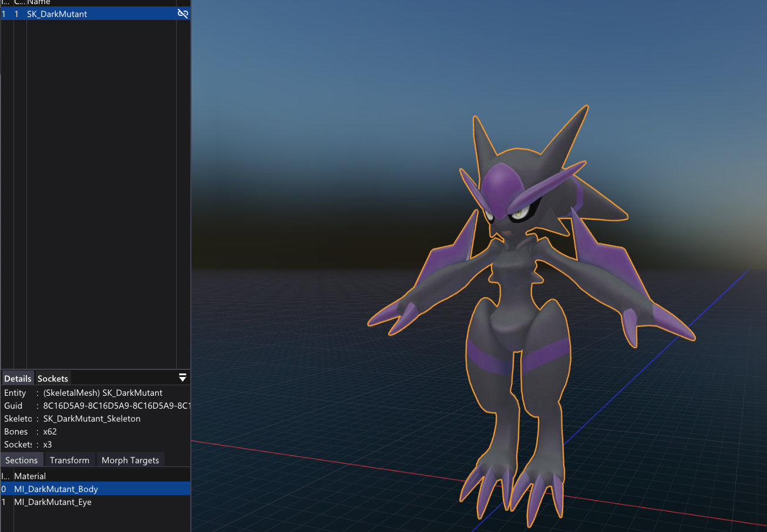Select the SK_DarkMutant entity row
This screenshot has height=532, width=767.
coord(95,14)
